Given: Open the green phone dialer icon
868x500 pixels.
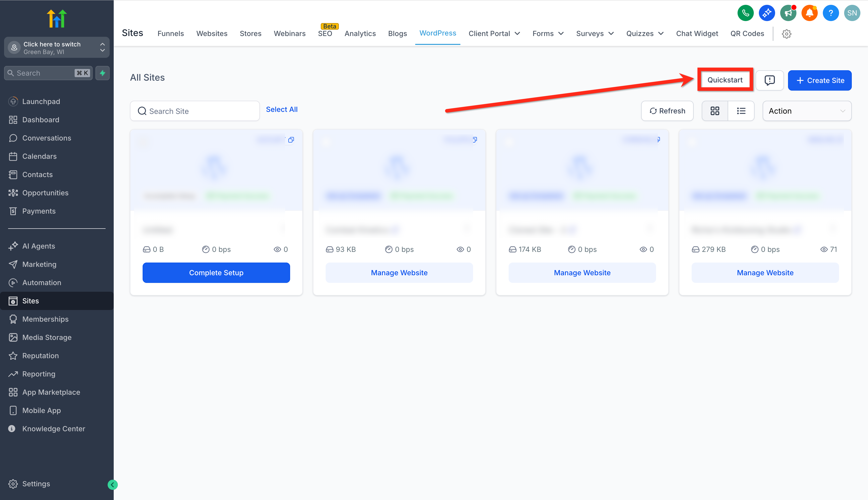Looking at the screenshot, I should click(x=745, y=13).
